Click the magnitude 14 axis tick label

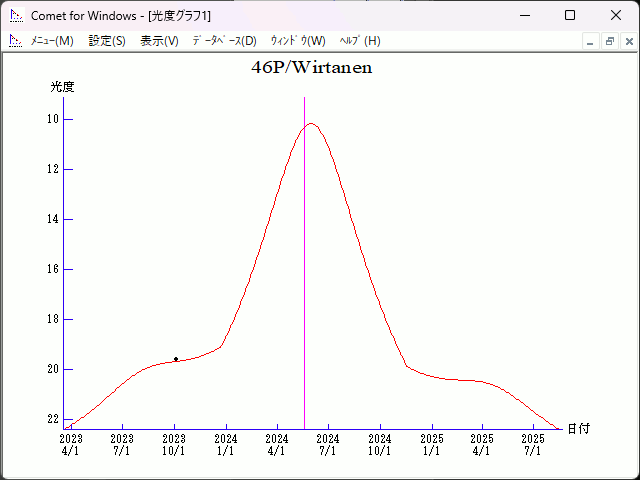(53, 219)
